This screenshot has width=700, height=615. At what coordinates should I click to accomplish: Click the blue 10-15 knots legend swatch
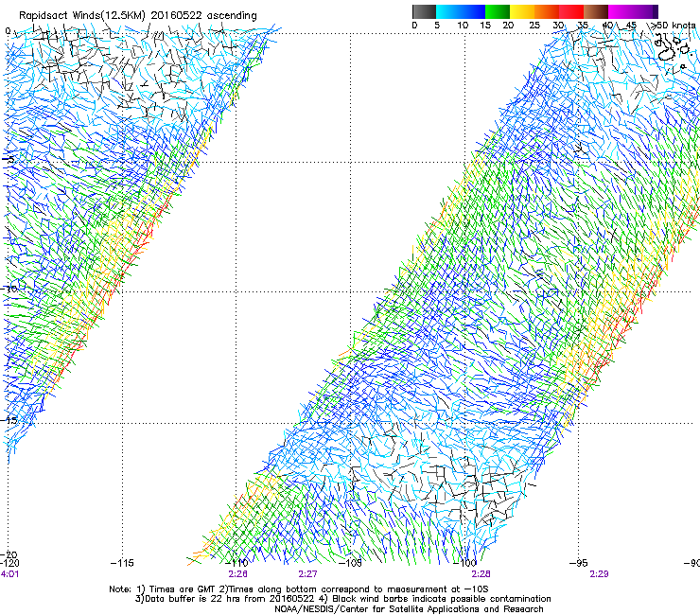coord(473,11)
